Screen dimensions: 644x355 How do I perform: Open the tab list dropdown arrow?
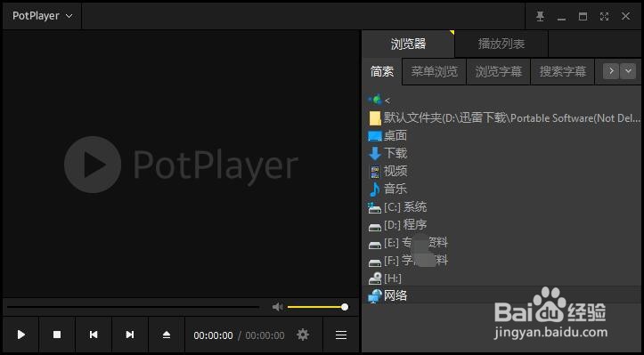tap(628, 71)
